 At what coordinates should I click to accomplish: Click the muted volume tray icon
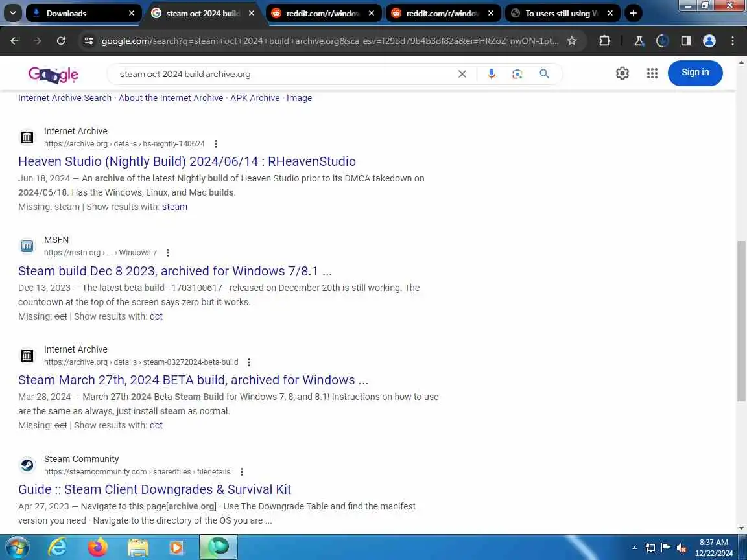click(682, 548)
